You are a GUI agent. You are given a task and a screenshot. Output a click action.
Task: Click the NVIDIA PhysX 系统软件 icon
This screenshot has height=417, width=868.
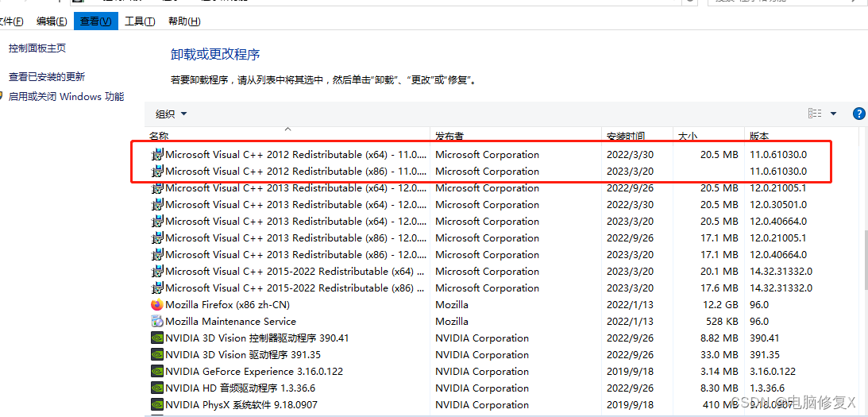(157, 405)
